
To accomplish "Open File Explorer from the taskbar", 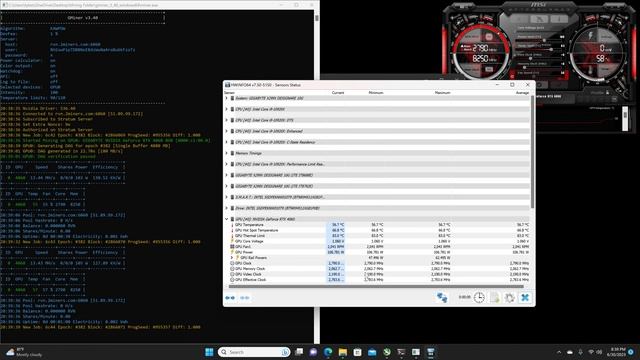I will coord(343,352).
